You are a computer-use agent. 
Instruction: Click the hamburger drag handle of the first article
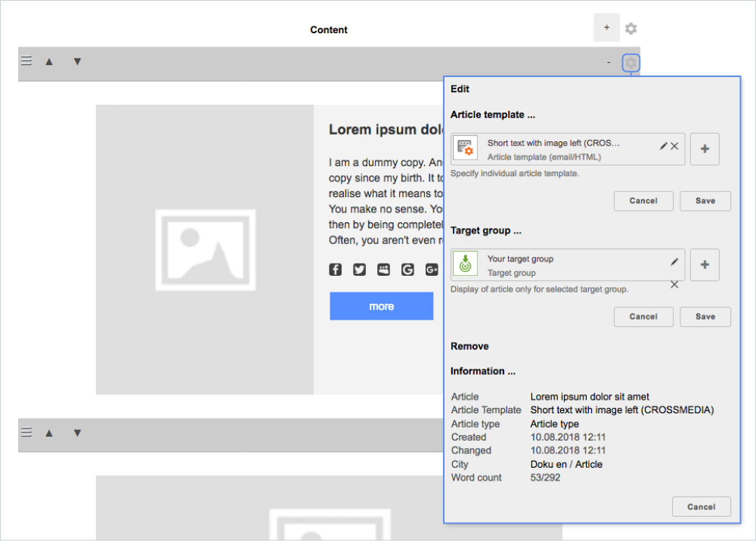(x=26, y=61)
